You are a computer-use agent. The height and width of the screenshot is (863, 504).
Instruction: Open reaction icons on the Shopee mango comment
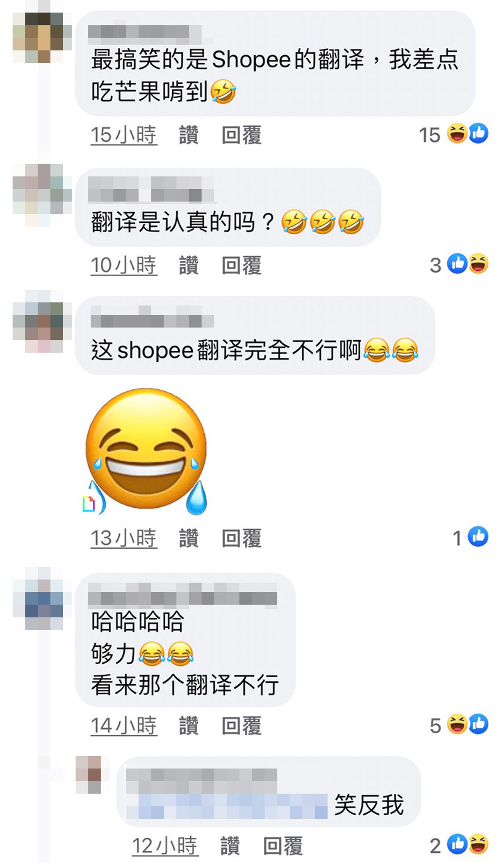[x=467, y=134]
